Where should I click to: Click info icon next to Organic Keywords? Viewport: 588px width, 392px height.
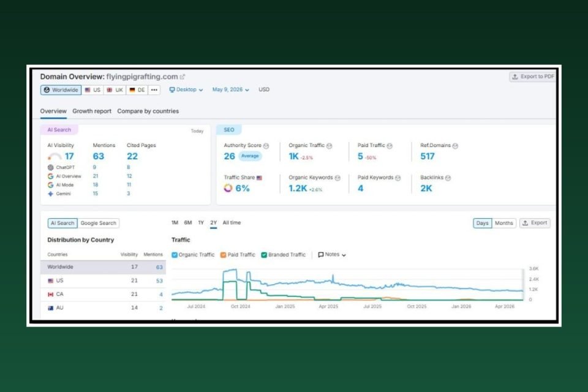pos(337,178)
